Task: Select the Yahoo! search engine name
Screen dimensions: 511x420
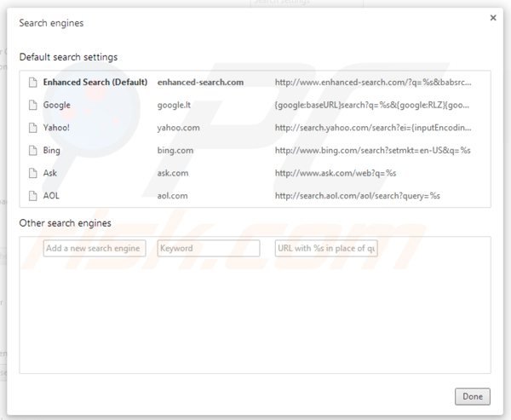Action: pyautogui.click(x=56, y=128)
